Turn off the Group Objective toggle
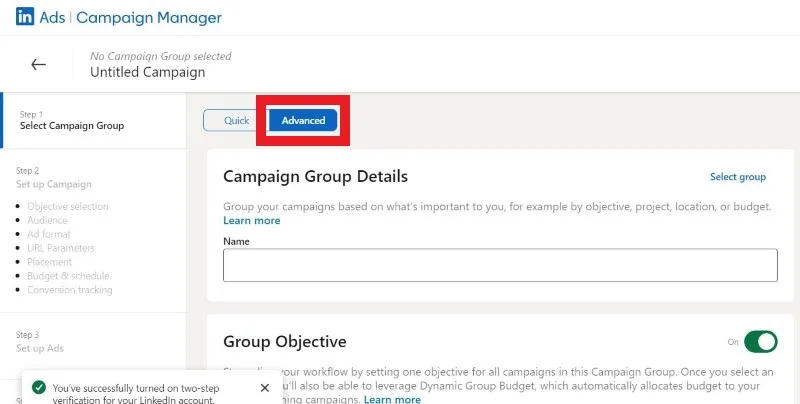The height and width of the screenshot is (404, 800). [x=760, y=342]
